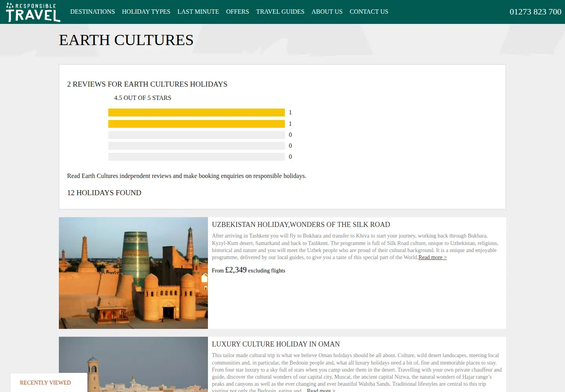Open the Oman holiday photo thumbnail
The width and height of the screenshot is (565, 392).
(133, 365)
